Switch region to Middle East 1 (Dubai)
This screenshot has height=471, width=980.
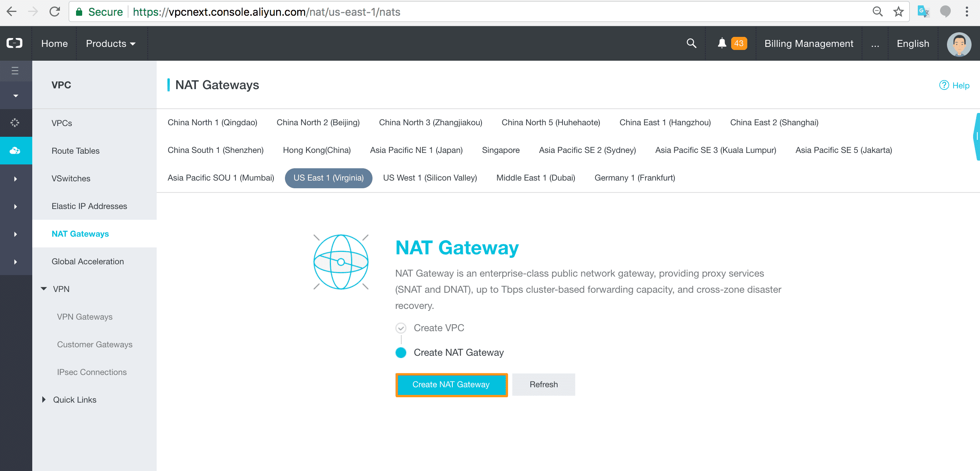536,177
